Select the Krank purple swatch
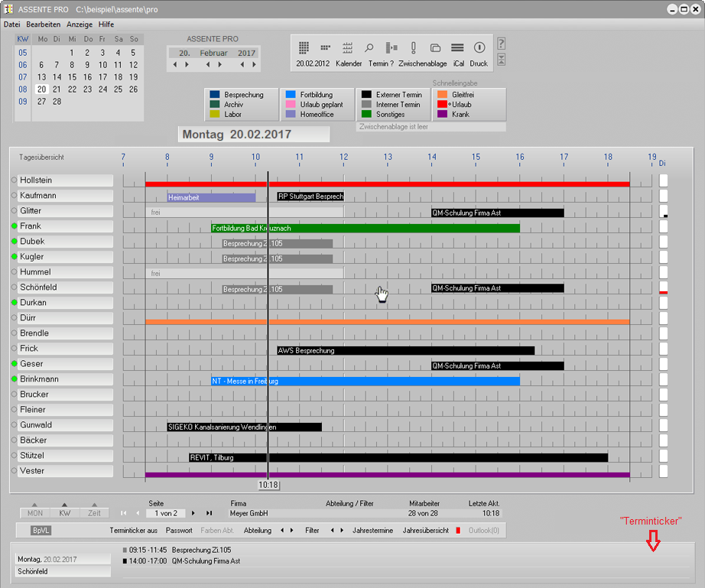 443,114
